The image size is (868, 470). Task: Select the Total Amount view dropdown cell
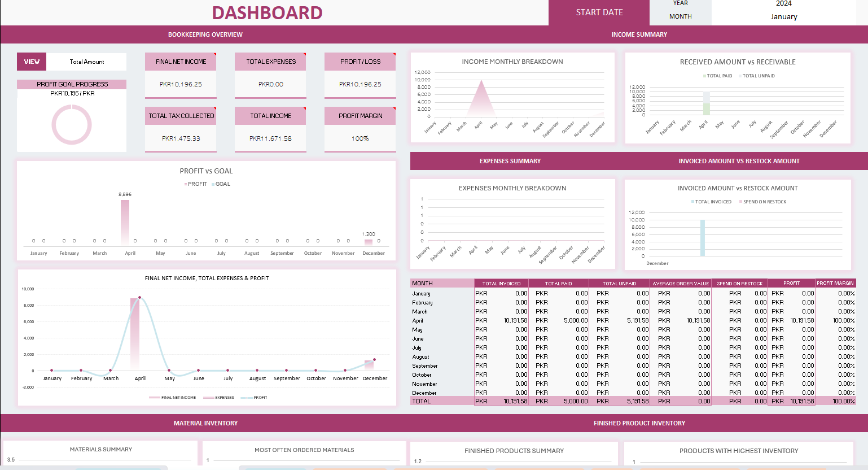click(86, 62)
